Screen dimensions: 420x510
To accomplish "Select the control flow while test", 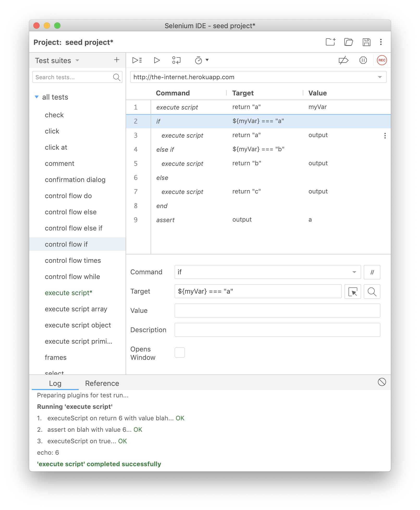I will click(72, 276).
